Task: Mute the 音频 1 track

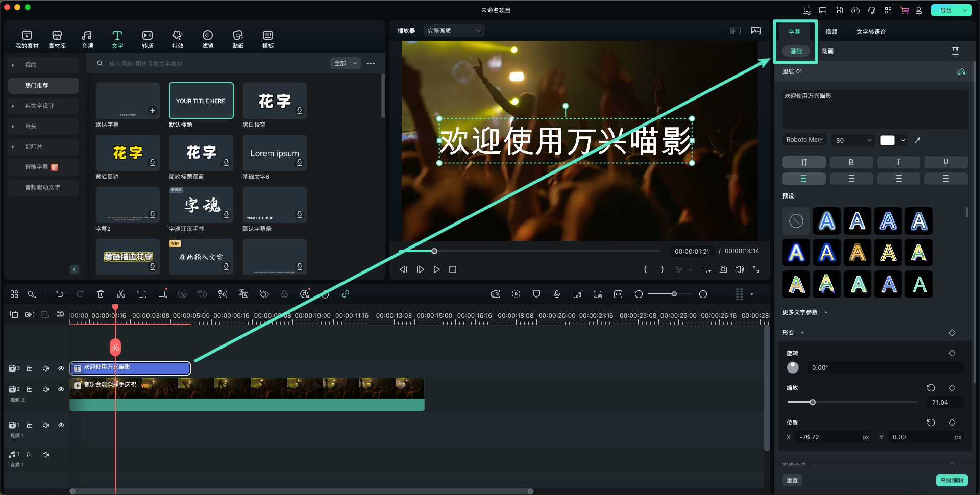Action: [x=45, y=454]
